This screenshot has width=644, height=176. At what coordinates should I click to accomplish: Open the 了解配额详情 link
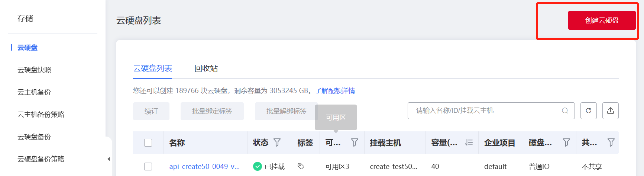pyautogui.click(x=335, y=91)
